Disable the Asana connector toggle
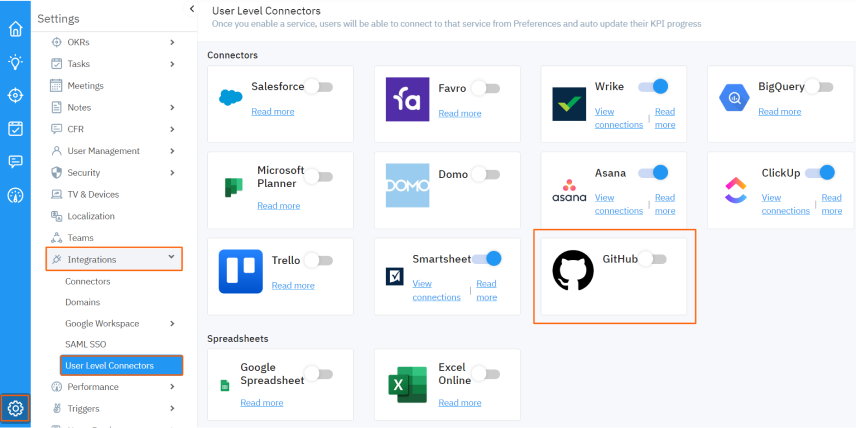Screen dimensions: 856x428 click(x=653, y=173)
